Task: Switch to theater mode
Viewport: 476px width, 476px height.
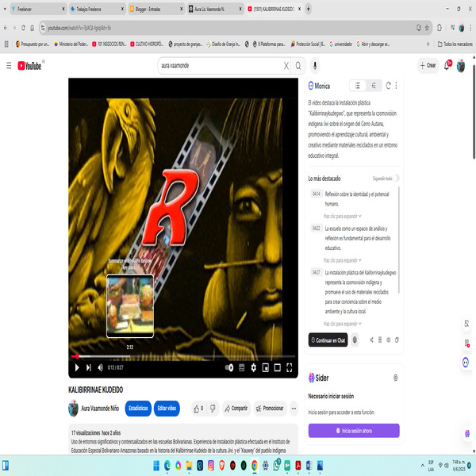Action: (278, 367)
